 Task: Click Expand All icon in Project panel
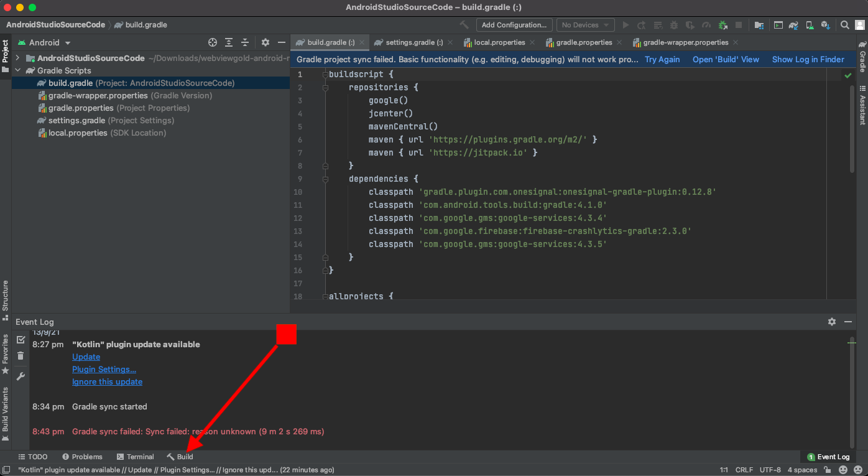[229, 42]
